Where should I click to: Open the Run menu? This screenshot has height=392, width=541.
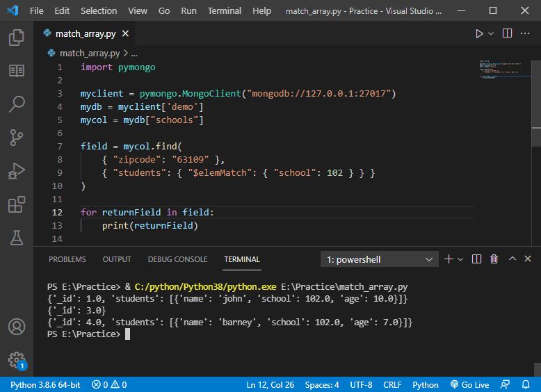tap(188, 10)
